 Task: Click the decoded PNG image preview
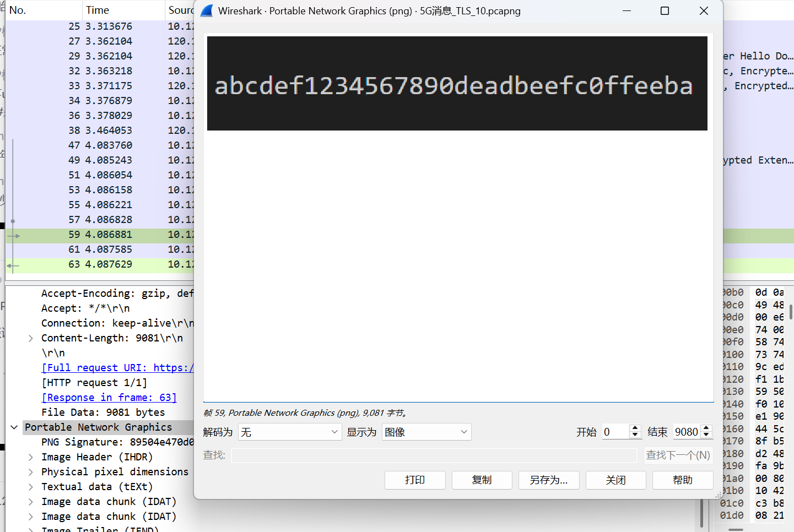tap(457, 84)
